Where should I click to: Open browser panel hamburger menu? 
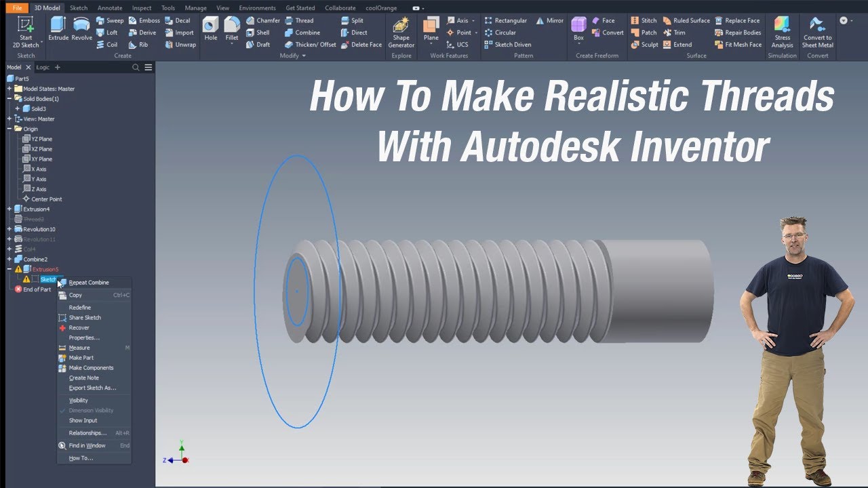point(149,67)
